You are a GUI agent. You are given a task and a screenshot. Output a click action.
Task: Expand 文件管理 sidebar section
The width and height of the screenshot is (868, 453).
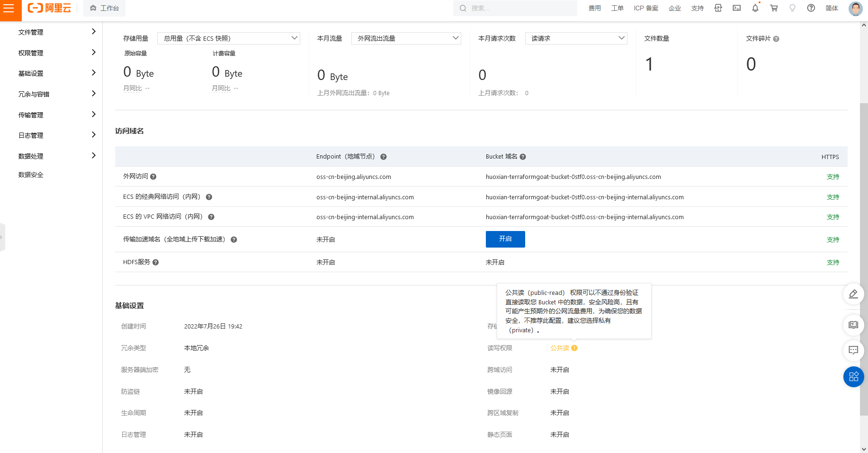point(57,32)
